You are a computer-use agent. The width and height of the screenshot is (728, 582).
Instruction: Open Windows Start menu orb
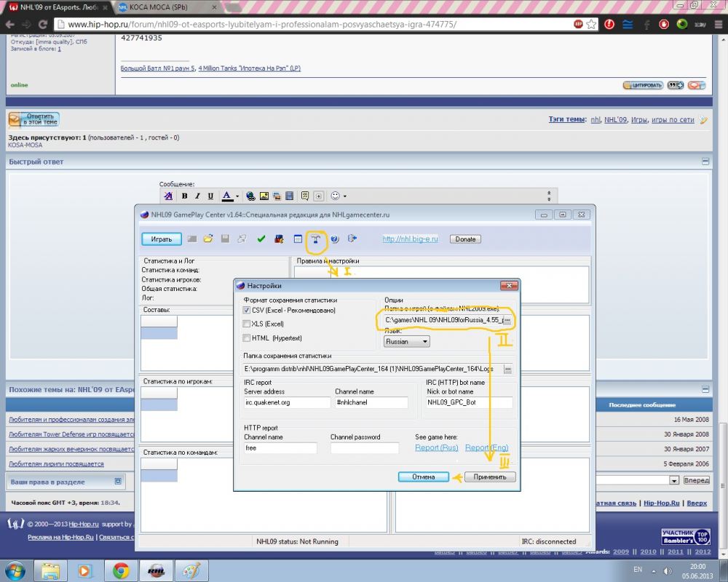pyautogui.click(x=15, y=570)
